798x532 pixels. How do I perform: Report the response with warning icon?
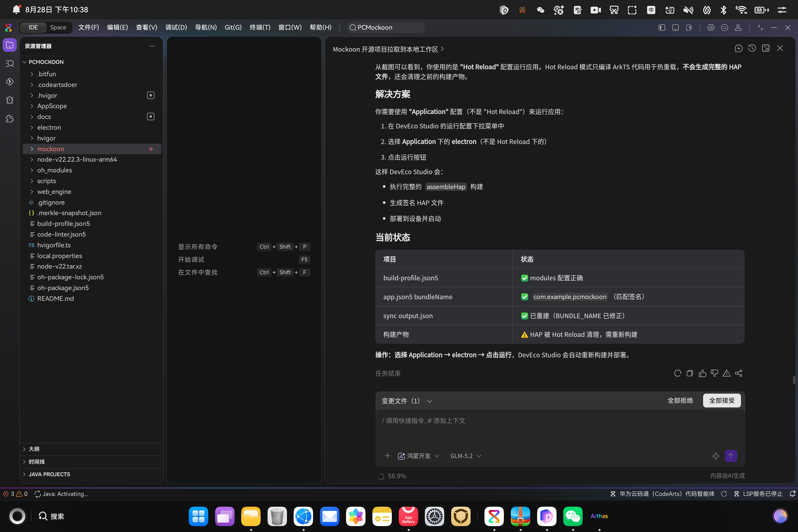pyautogui.click(x=726, y=373)
